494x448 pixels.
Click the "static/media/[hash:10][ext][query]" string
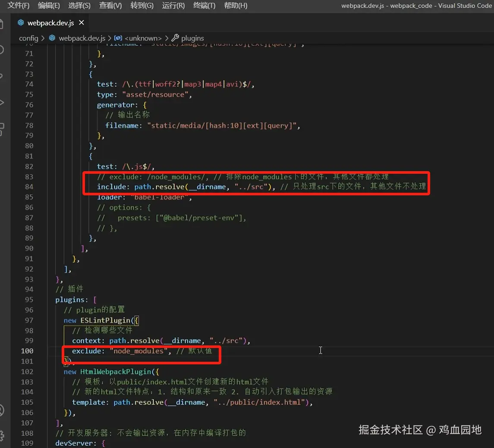(221, 125)
